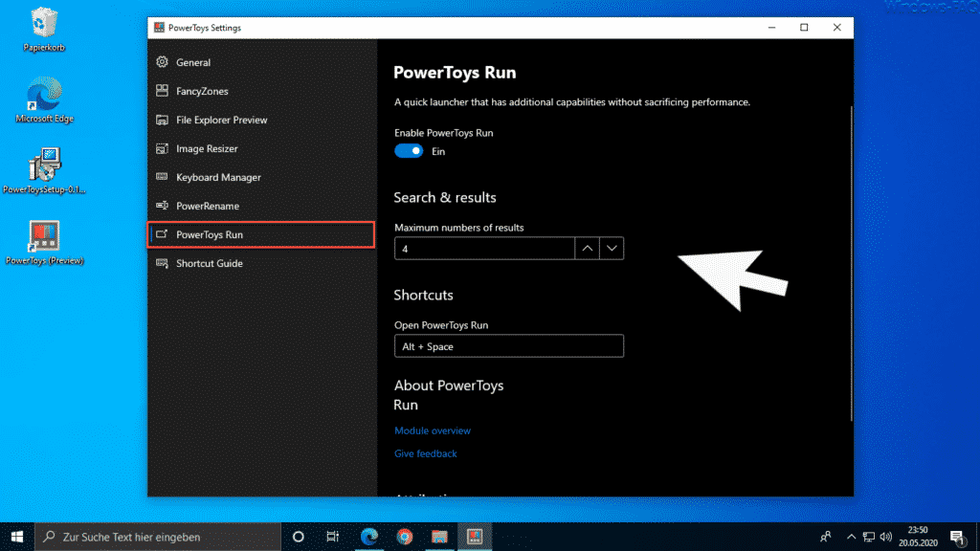The height and width of the screenshot is (551, 980).
Task: Close the PowerToys Settings window
Action: coord(836,28)
